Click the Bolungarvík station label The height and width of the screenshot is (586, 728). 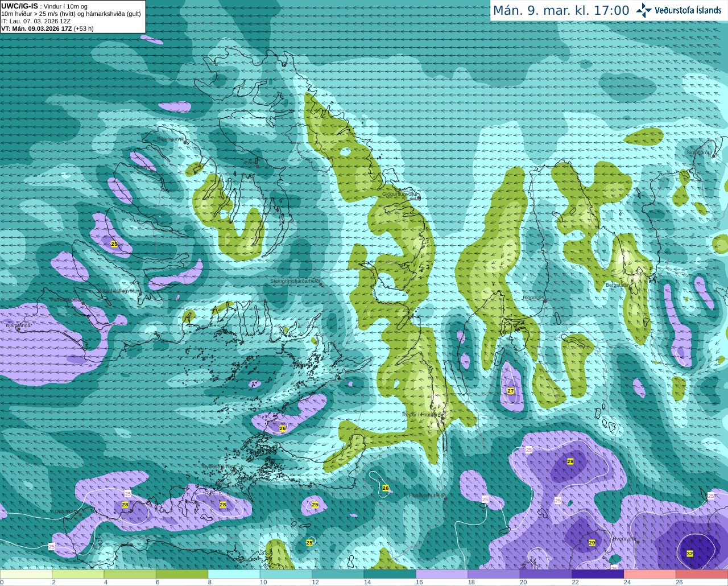tap(171, 138)
